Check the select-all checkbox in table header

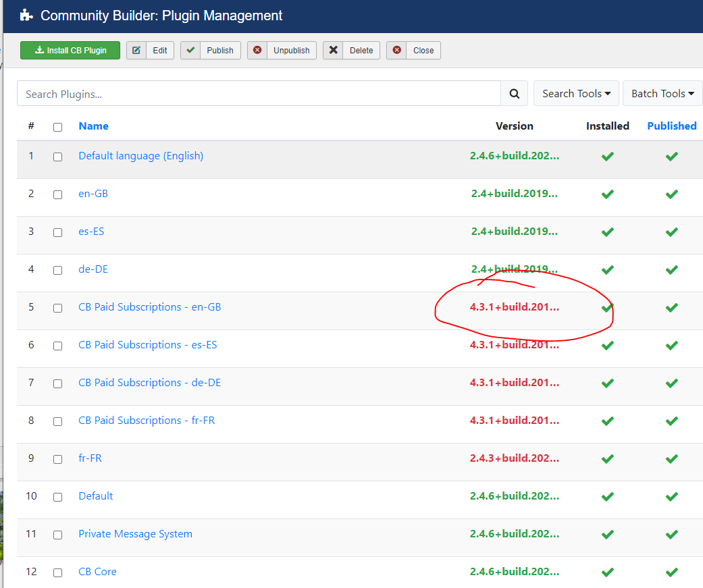click(57, 127)
